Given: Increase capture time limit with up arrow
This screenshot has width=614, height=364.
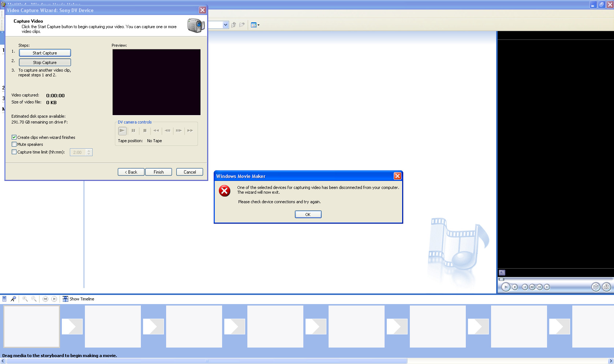Looking at the screenshot, I should tap(89, 151).
